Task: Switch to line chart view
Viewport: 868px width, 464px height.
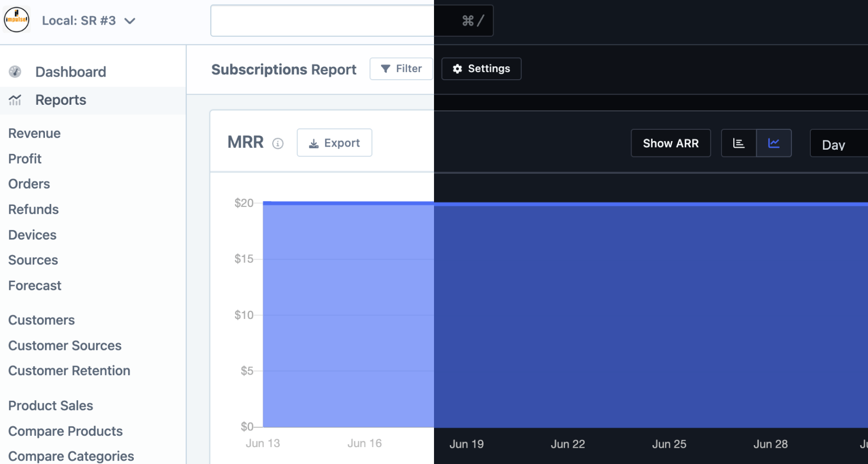Action: [774, 143]
